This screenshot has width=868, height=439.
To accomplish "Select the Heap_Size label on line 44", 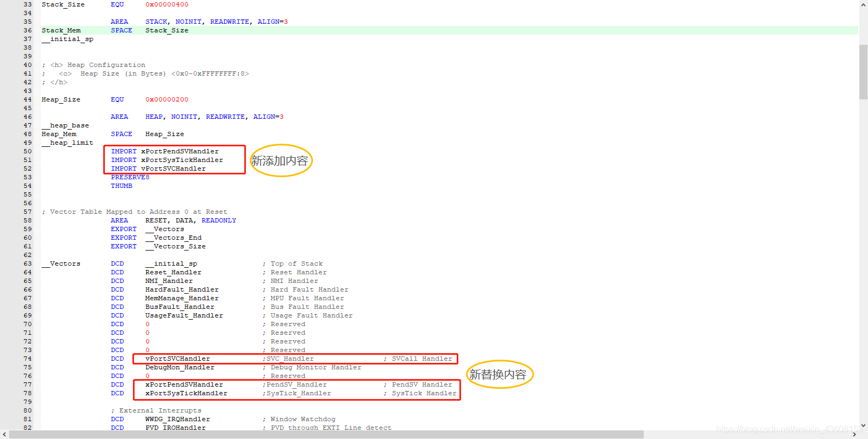I will (x=61, y=99).
